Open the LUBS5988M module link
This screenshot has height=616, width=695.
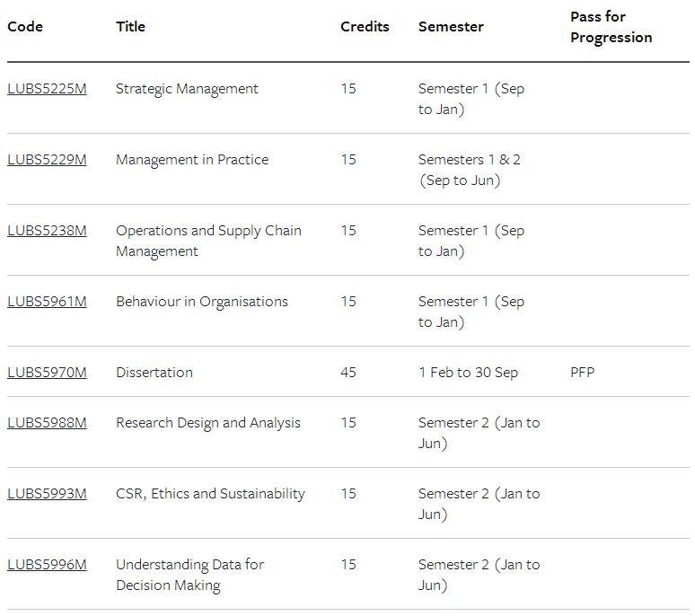click(47, 423)
